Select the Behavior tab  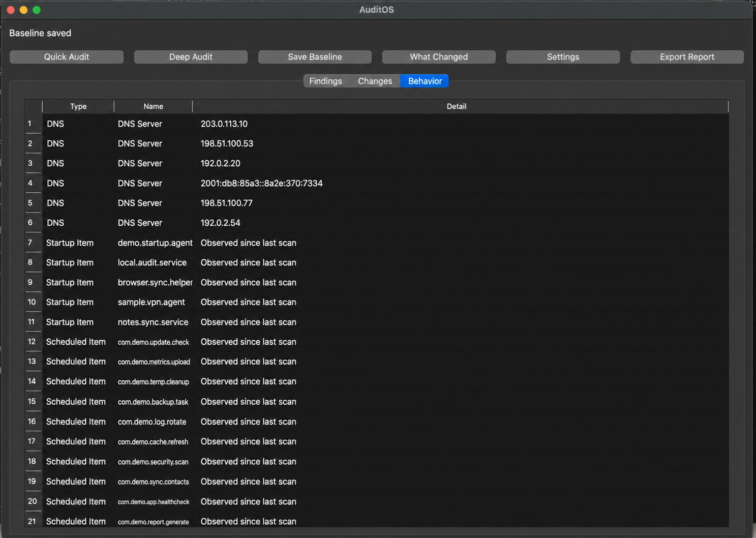[x=425, y=81]
